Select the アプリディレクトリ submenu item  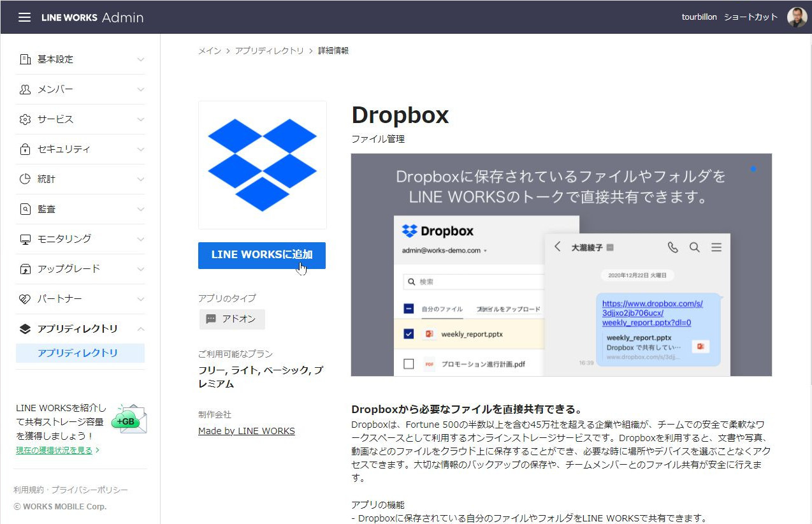pos(78,353)
